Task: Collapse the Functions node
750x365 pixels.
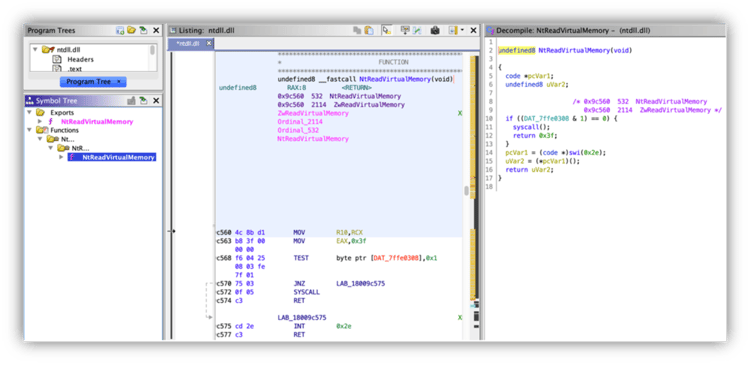Action: pos(30,130)
